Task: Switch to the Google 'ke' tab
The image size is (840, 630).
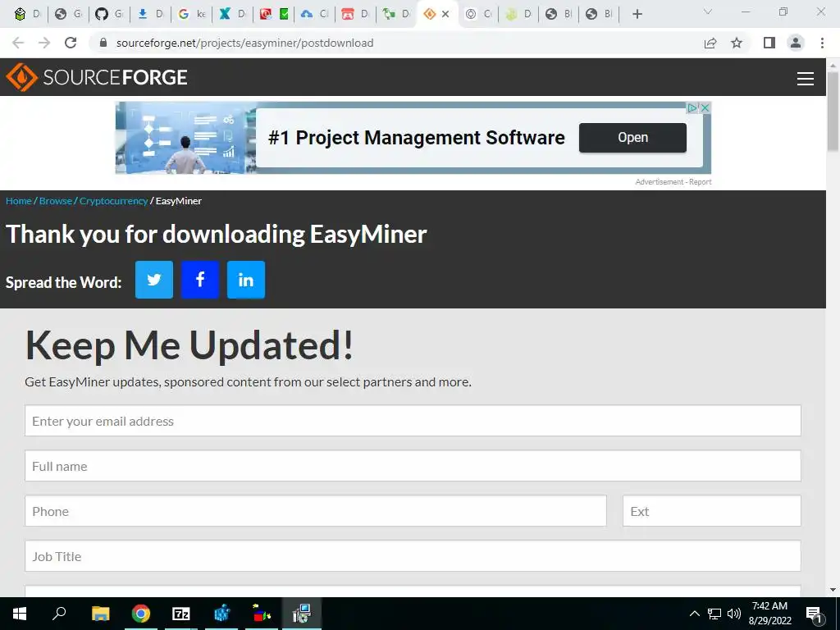Action: tap(192, 15)
